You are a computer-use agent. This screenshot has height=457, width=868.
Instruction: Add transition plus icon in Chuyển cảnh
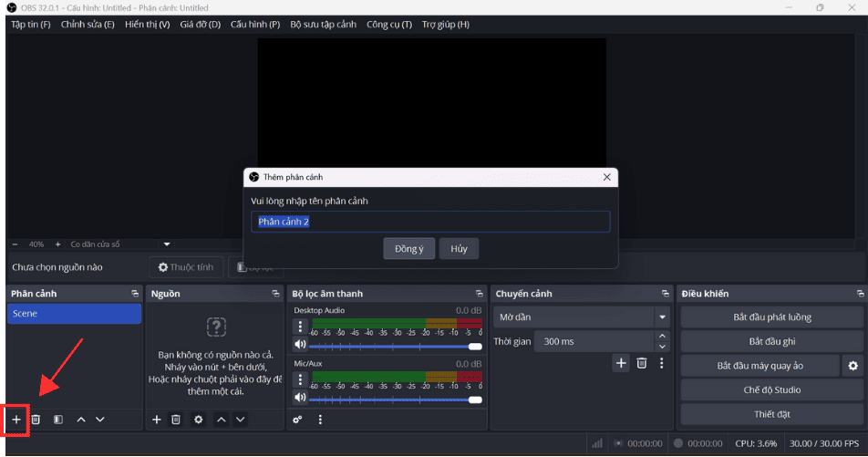click(x=621, y=363)
